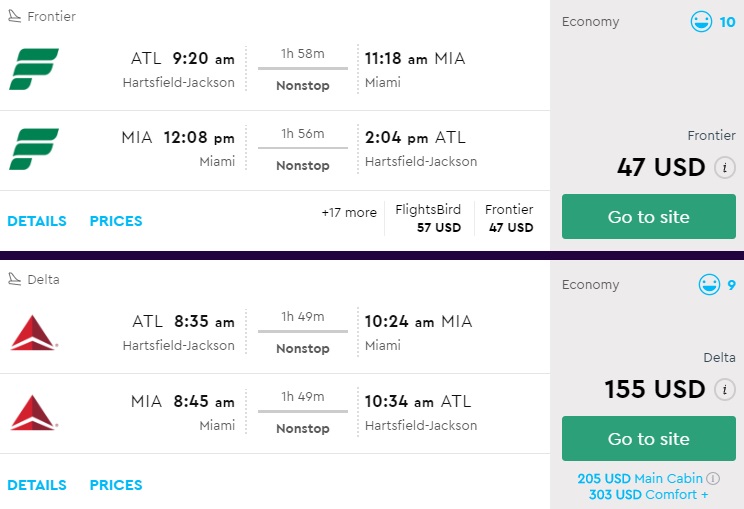Show DETAILS for the Delta flight
The image size is (744, 509).
(37, 485)
